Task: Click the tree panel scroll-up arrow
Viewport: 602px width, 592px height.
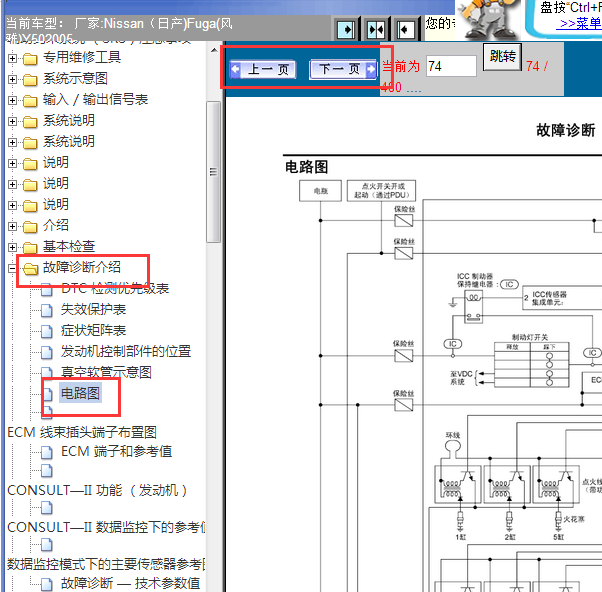Action: pyautogui.click(x=214, y=51)
